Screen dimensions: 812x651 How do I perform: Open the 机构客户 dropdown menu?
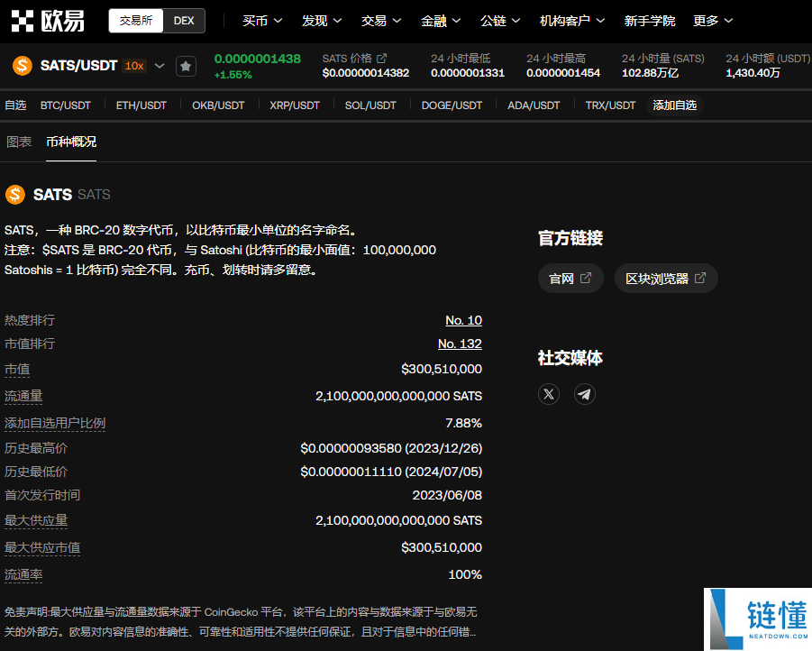click(572, 21)
